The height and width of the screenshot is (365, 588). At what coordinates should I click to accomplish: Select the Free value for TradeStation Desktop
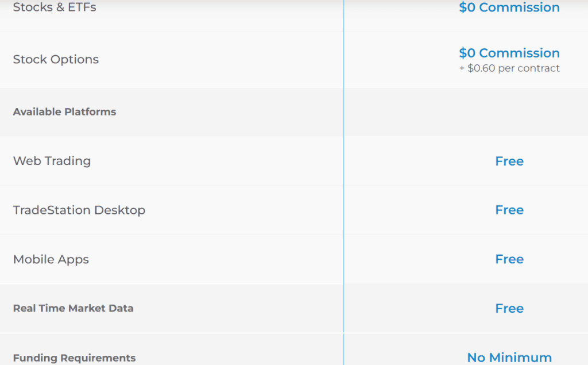[x=509, y=210]
